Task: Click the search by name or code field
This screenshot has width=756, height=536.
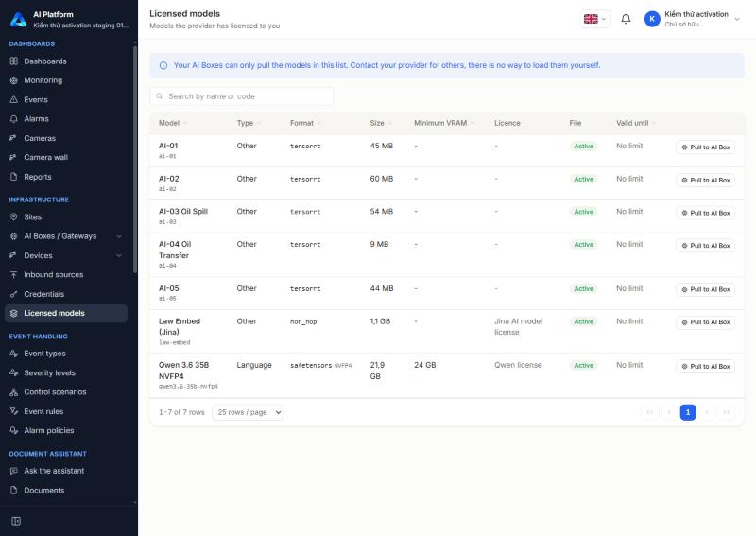Action: (242, 96)
